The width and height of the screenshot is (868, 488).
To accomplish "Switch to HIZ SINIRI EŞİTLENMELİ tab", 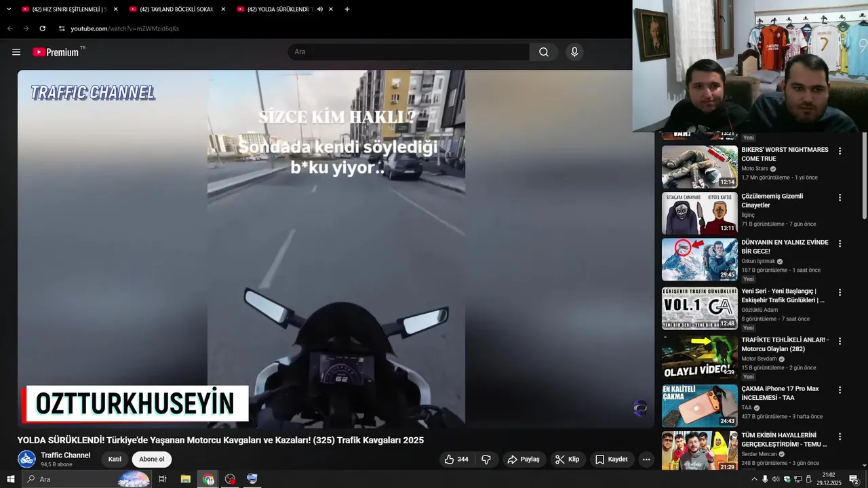I will (63, 9).
